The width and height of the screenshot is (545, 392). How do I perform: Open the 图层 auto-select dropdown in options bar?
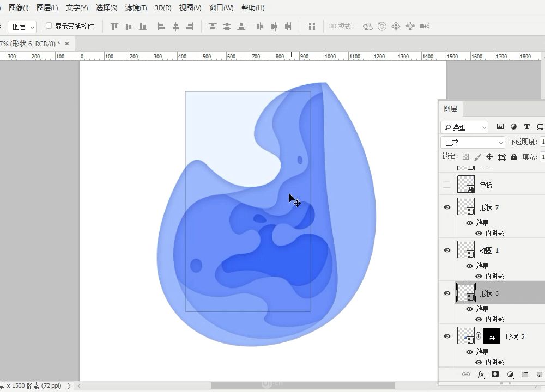(x=22, y=27)
